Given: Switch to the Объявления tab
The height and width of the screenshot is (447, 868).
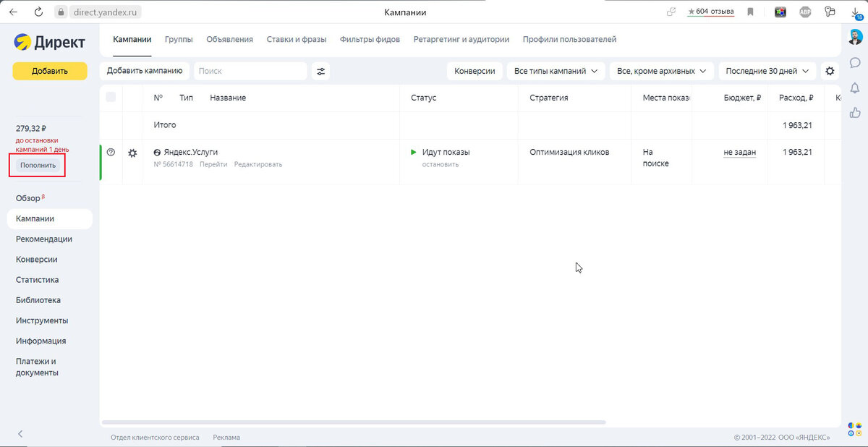Looking at the screenshot, I should pos(229,39).
